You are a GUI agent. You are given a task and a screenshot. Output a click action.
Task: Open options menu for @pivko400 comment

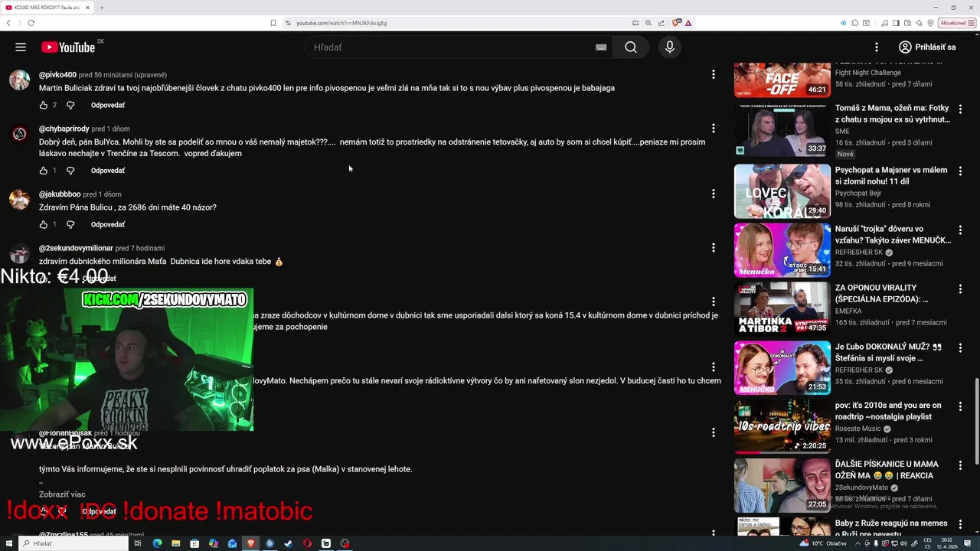coord(713,75)
